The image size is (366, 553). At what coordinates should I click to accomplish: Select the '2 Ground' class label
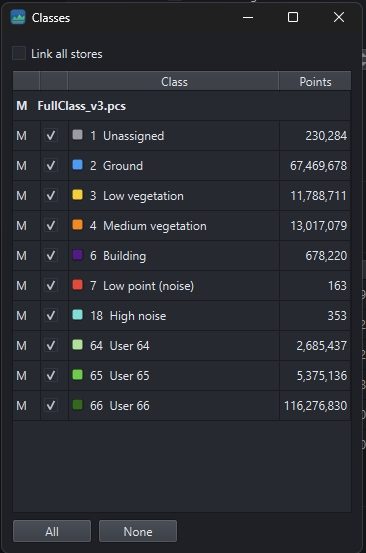tap(116, 166)
